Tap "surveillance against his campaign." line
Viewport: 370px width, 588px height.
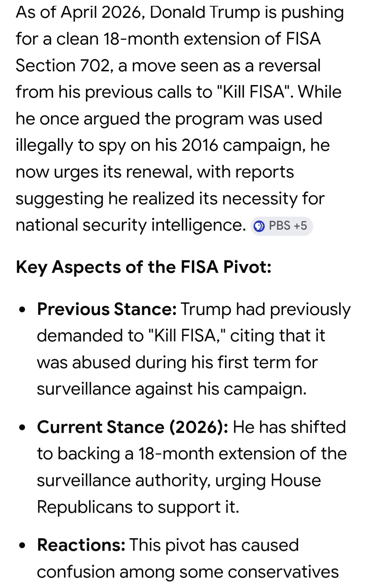[x=171, y=389]
